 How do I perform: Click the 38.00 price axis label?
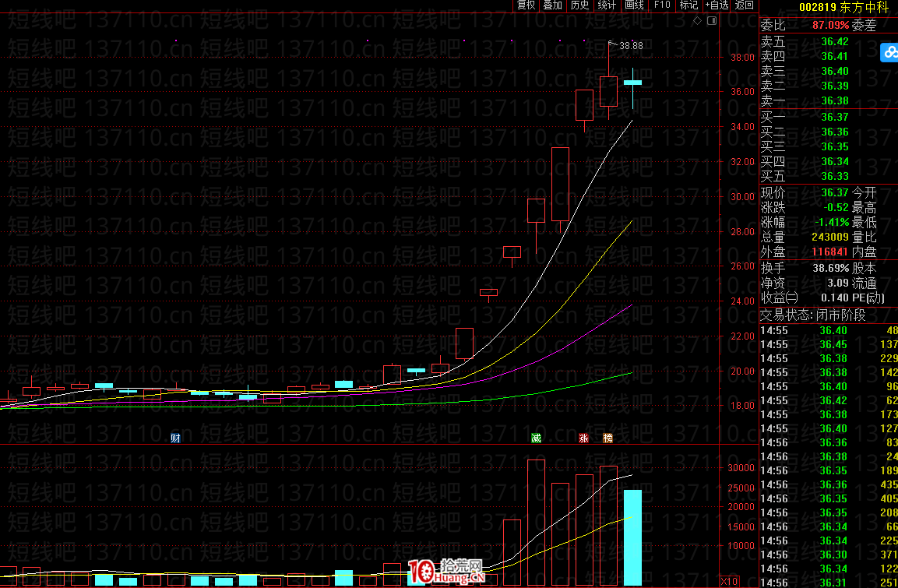pyautogui.click(x=741, y=58)
